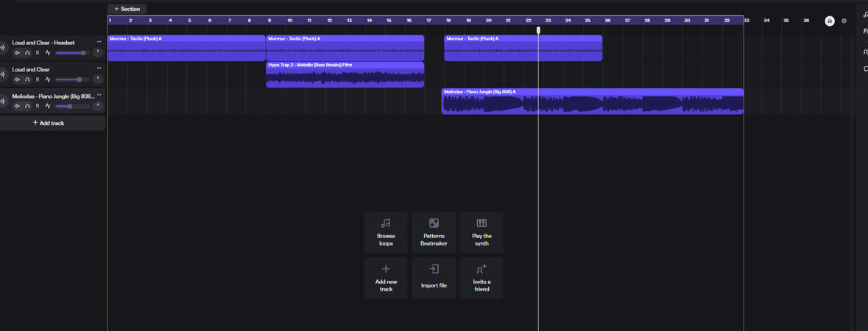This screenshot has height=331, width=868.
Task: Open Patterns Beatmaker card
Action: 434,232
